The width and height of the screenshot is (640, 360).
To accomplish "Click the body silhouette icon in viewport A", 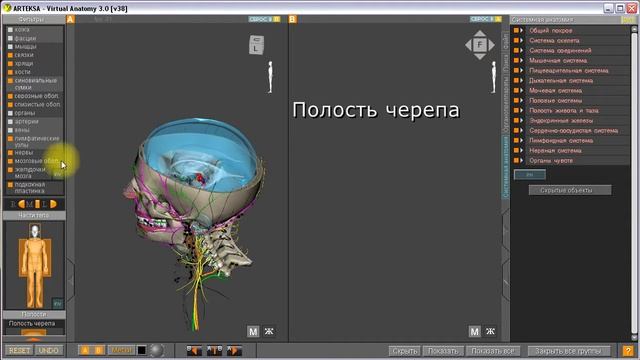I will click(x=270, y=77).
